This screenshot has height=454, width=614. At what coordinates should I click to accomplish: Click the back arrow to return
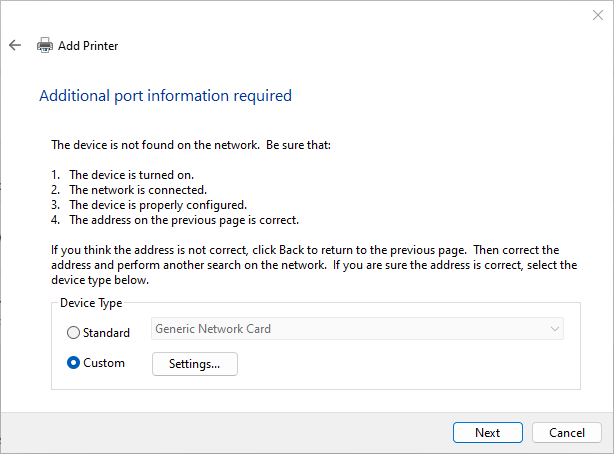[15, 45]
